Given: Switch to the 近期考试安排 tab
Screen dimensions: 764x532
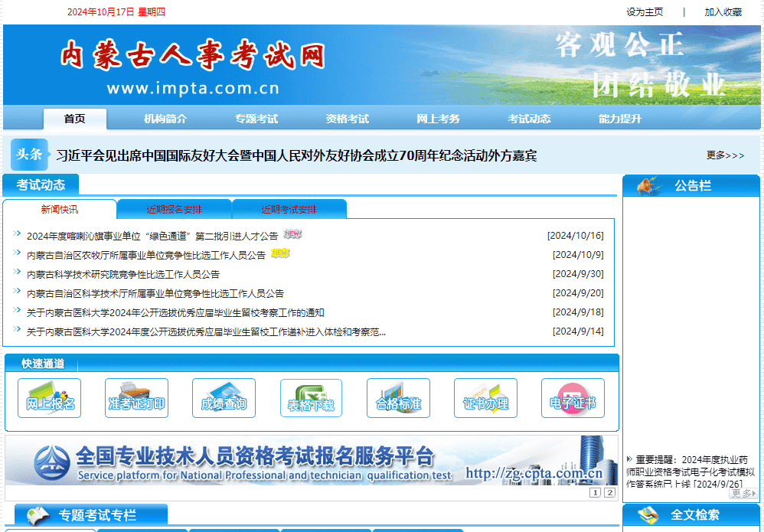Looking at the screenshot, I should point(289,210).
